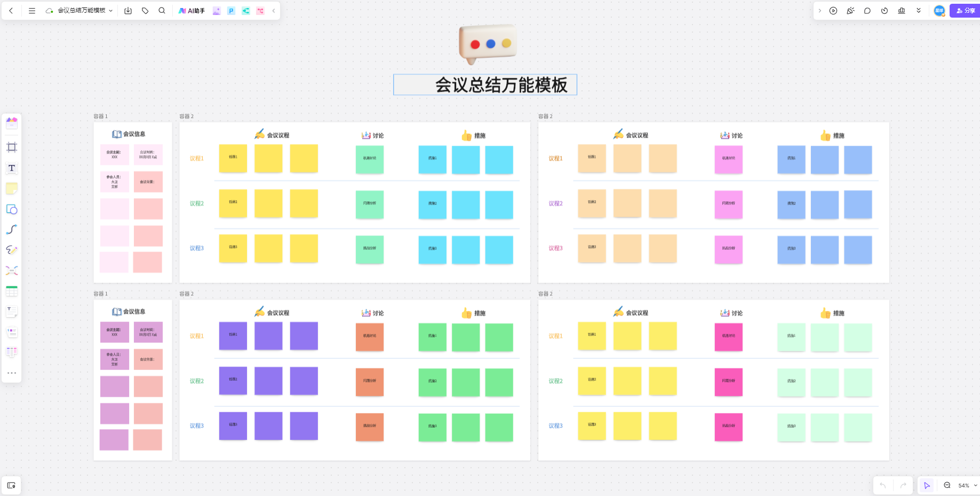Start presentation play button
The height and width of the screenshot is (496, 980).
tap(833, 11)
